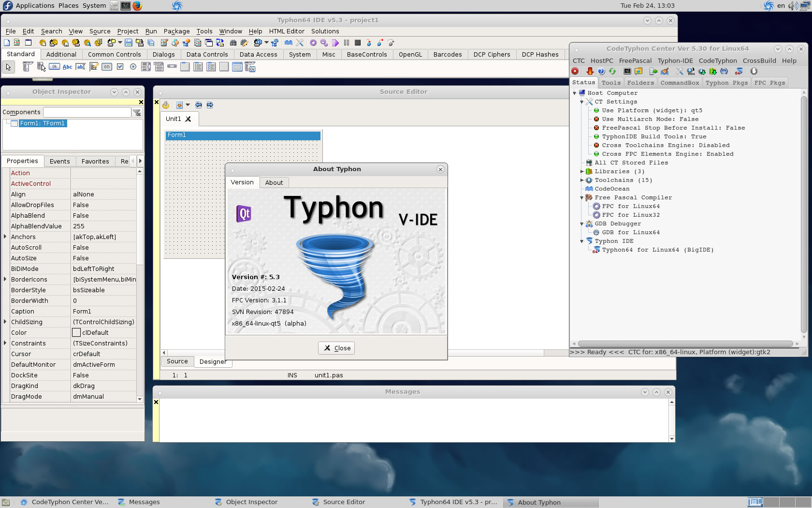This screenshot has width=812, height=508.
Task: Click the CodeTyphon Center vertical scrollbar
Action: pyautogui.click(x=804, y=214)
